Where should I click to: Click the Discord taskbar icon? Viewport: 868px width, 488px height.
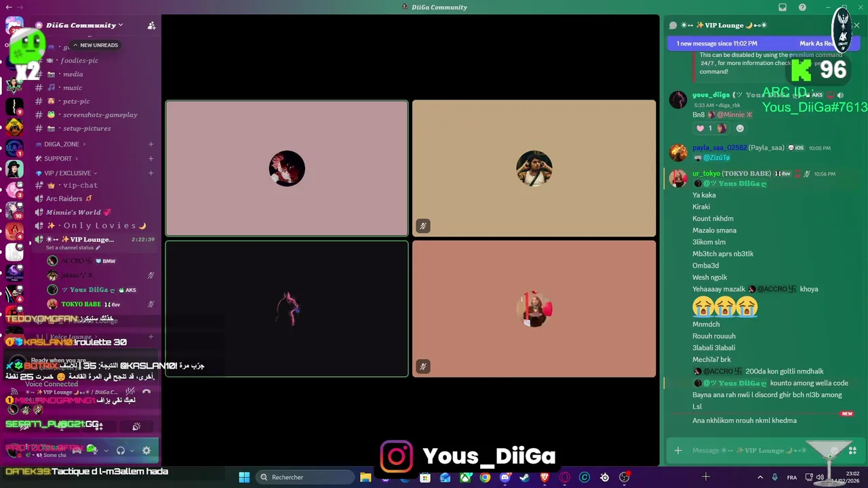click(505, 477)
